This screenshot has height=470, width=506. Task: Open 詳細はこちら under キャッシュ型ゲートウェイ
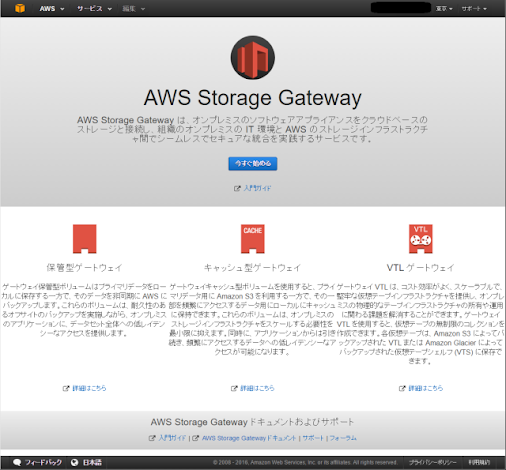click(257, 388)
